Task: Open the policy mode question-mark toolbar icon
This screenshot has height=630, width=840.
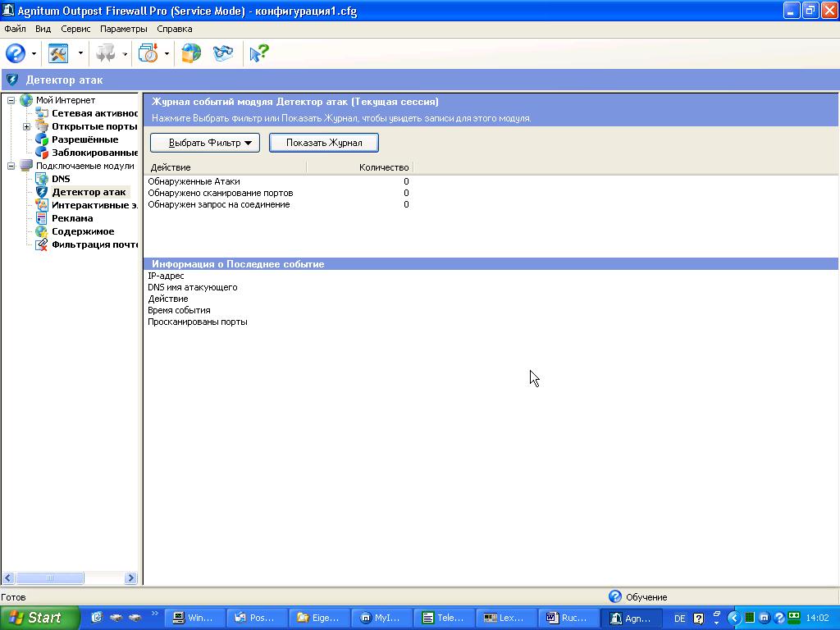Action: [16, 53]
